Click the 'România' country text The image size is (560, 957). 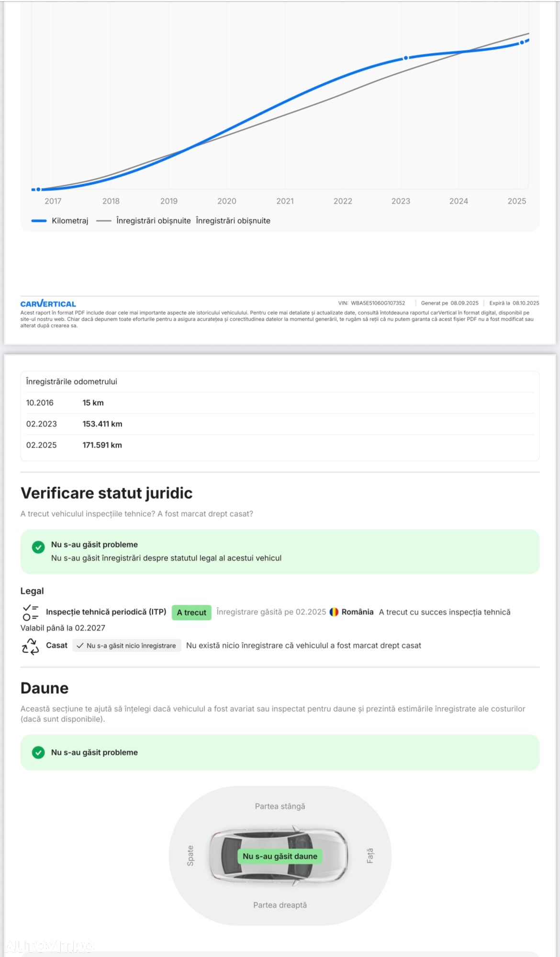tap(358, 612)
